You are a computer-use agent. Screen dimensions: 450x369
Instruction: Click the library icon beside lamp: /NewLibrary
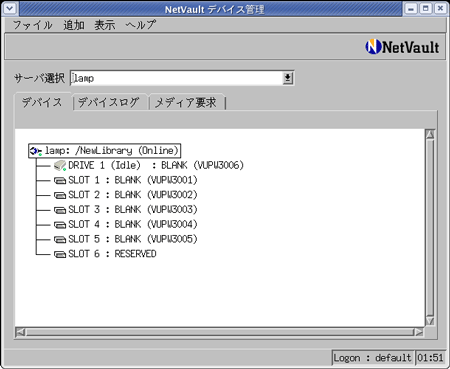(36, 151)
